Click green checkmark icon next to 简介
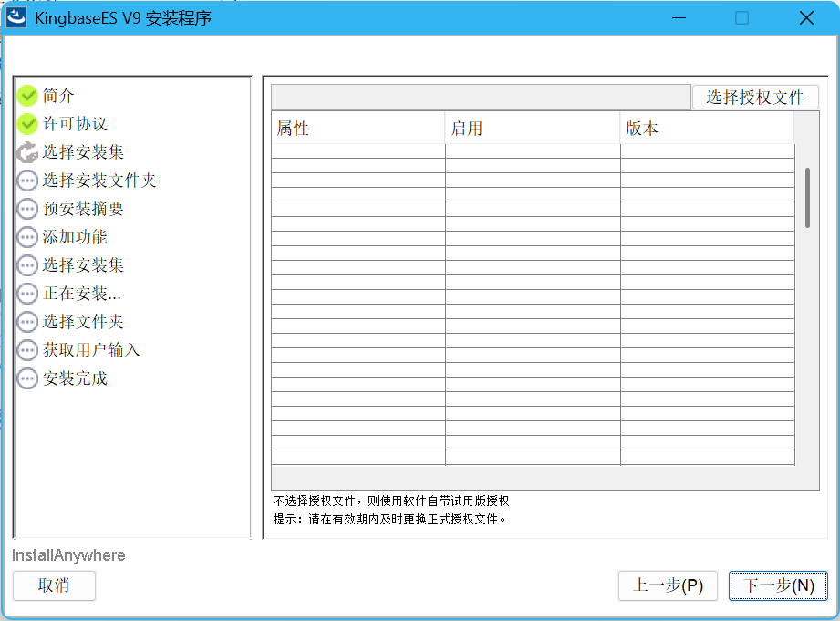Viewport: 840px width, 621px height. click(x=26, y=96)
